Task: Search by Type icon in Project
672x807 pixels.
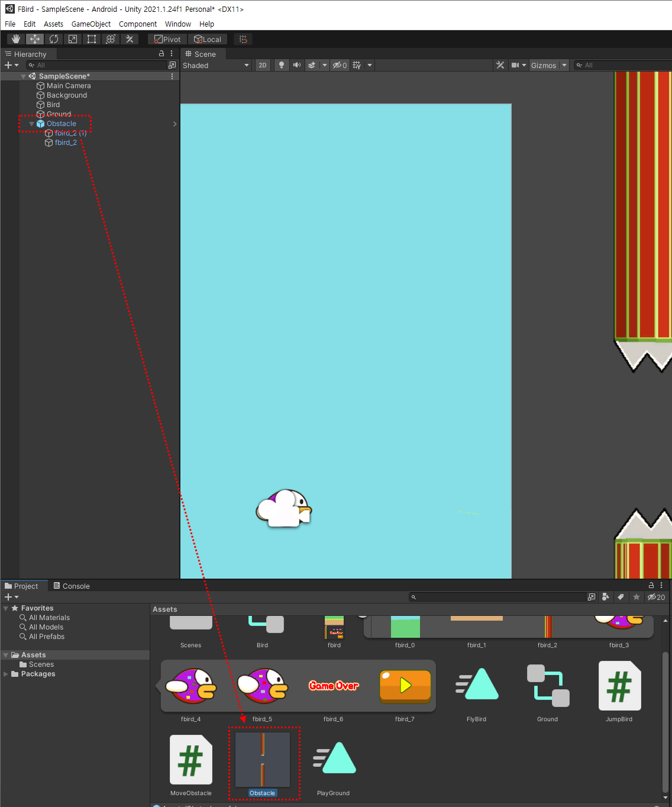Action: click(x=605, y=597)
